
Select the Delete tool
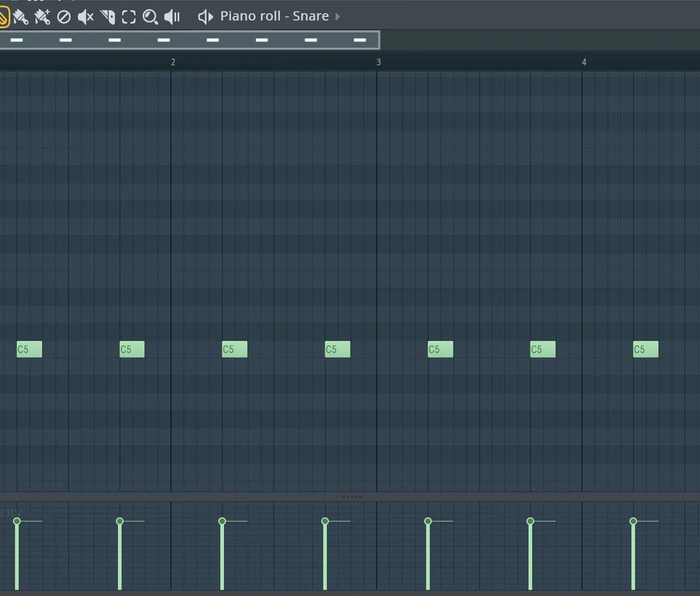coord(64,17)
